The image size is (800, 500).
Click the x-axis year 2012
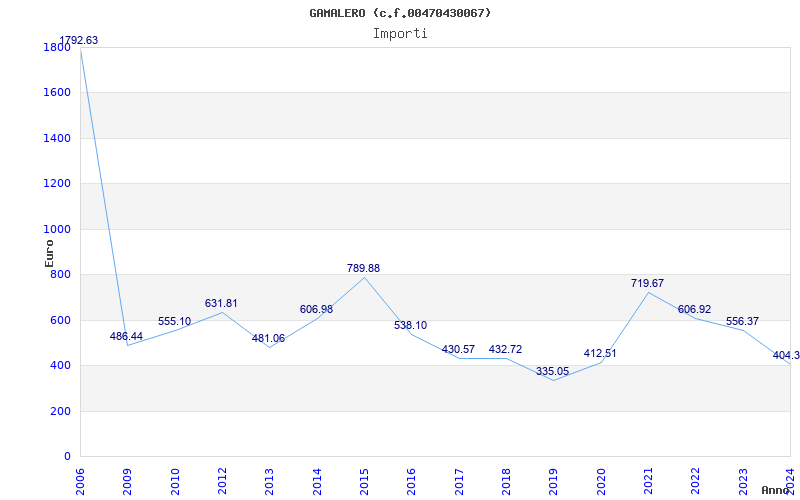coord(222,482)
